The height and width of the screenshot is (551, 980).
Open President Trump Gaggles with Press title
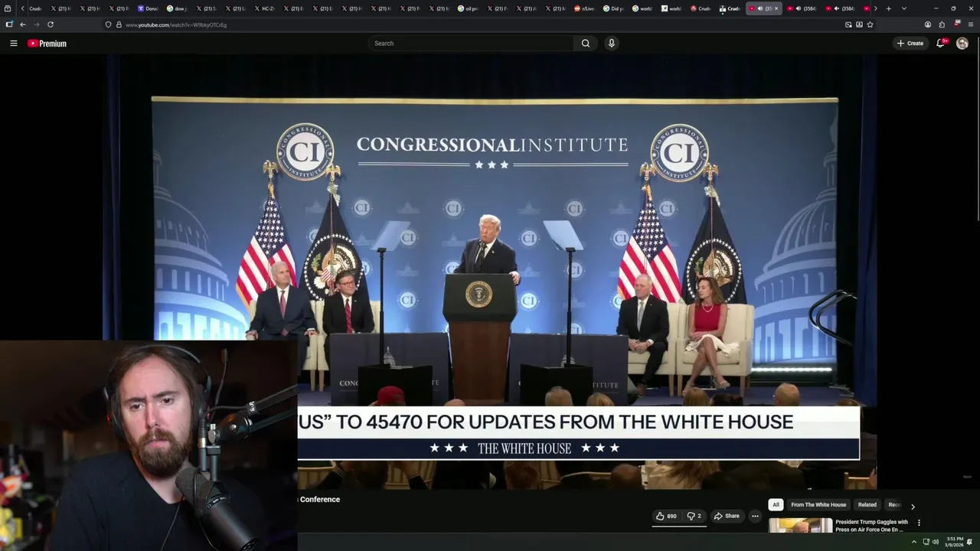tap(871, 526)
